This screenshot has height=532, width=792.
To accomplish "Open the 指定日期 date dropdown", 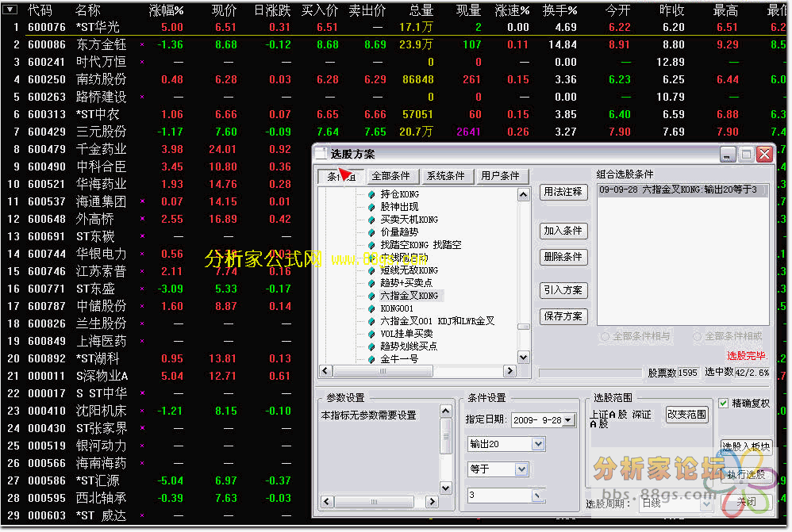I will [569, 420].
